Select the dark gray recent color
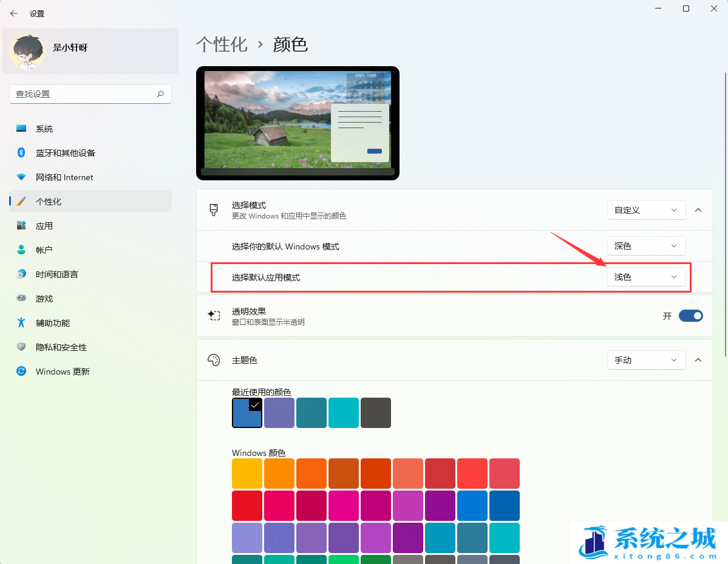 pos(376,413)
